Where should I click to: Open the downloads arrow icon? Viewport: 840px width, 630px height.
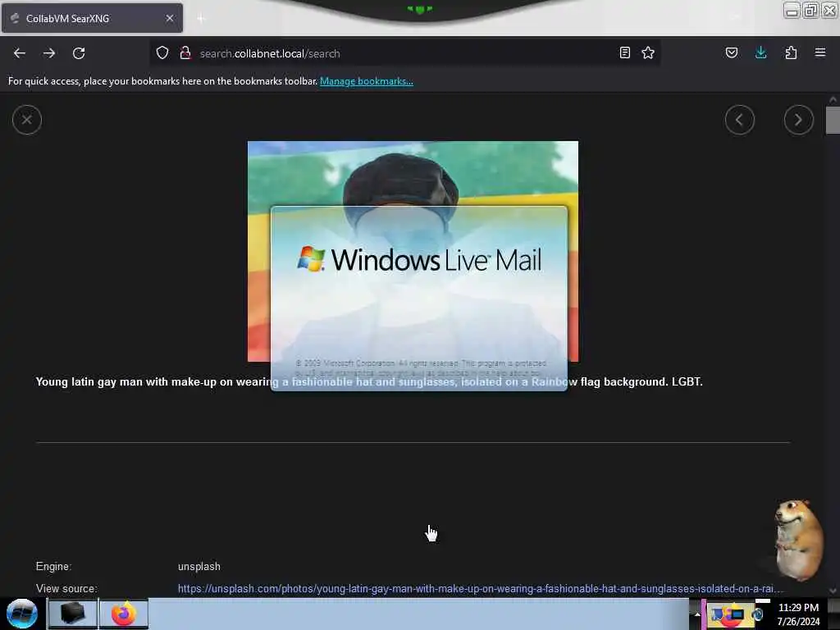point(760,52)
